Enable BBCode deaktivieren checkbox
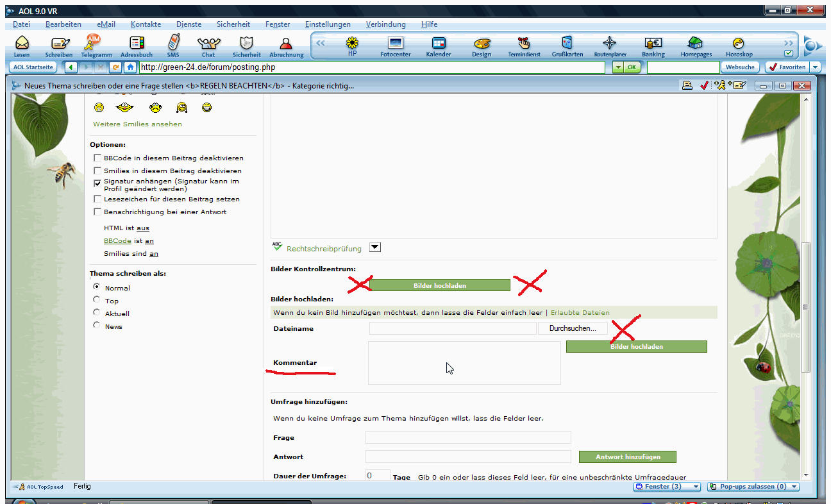Image resolution: width=831 pixels, height=504 pixels. click(x=97, y=158)
